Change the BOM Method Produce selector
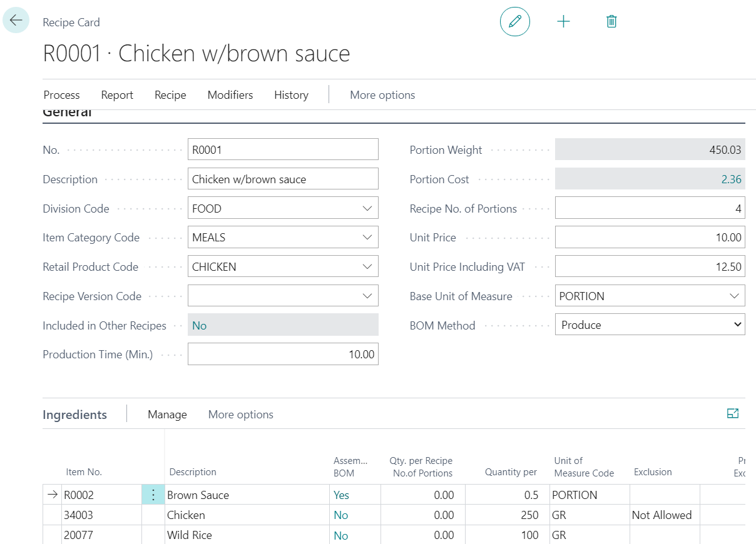 (x=650, y=325)
